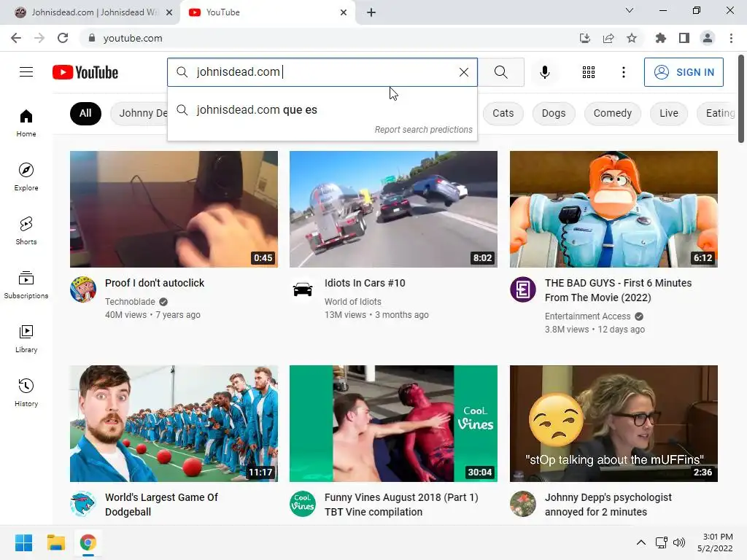747x560 pixels.
Task: Open Library in the sidebar
Action: point(26,338)
